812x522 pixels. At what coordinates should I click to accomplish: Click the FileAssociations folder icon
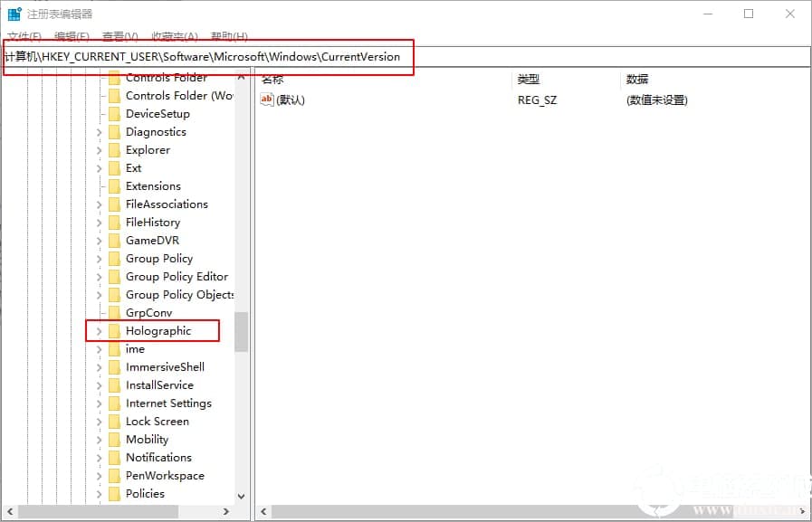tap(114, 204)
